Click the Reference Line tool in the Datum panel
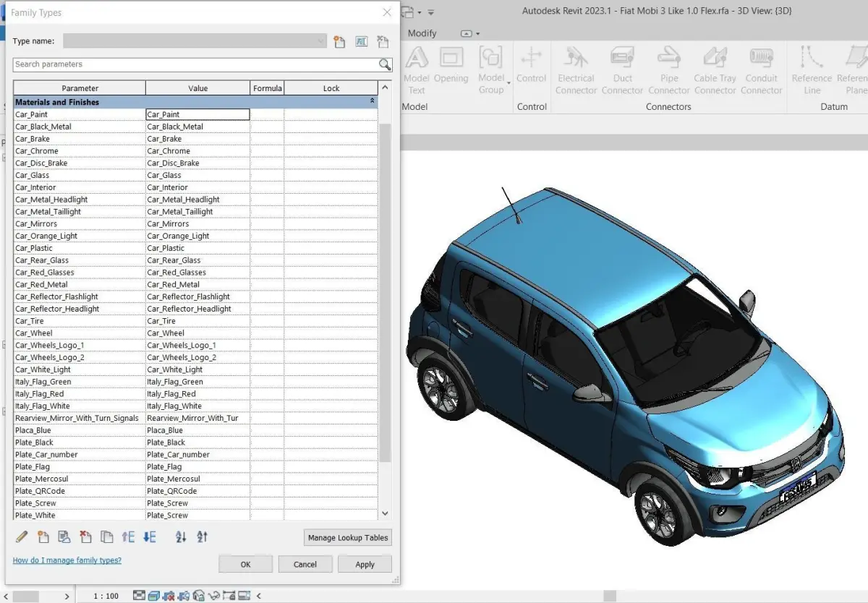Viewport: 868px width, 603px height. [x=812, y=70]
